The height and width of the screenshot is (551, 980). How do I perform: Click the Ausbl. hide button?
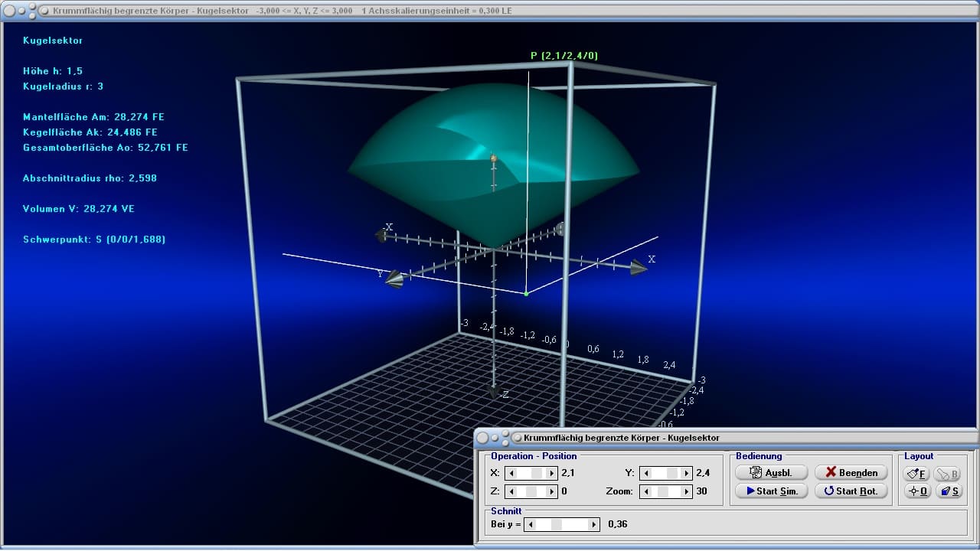pos(771,473)
